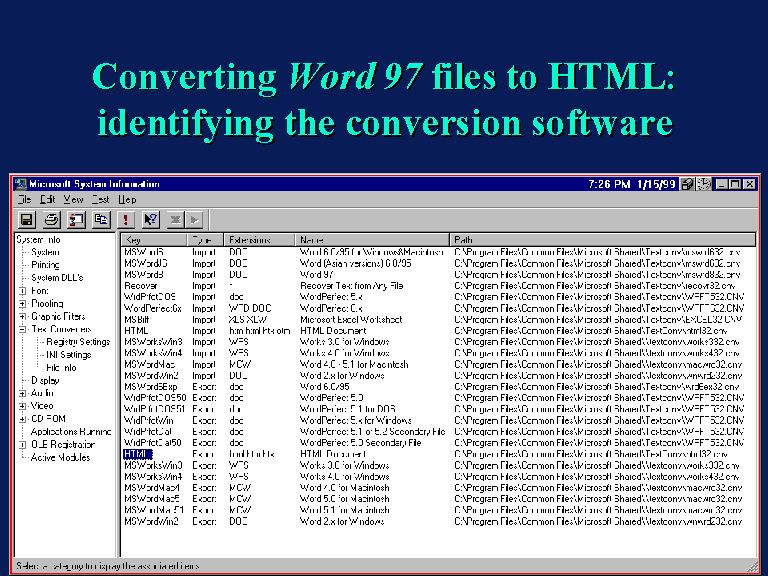Select System DLL's in the tree
768x576 pixels.
point(57,278)
